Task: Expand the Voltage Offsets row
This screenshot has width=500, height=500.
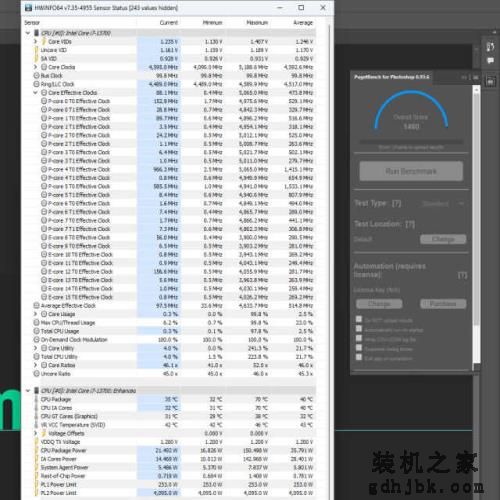Action: 36,433
